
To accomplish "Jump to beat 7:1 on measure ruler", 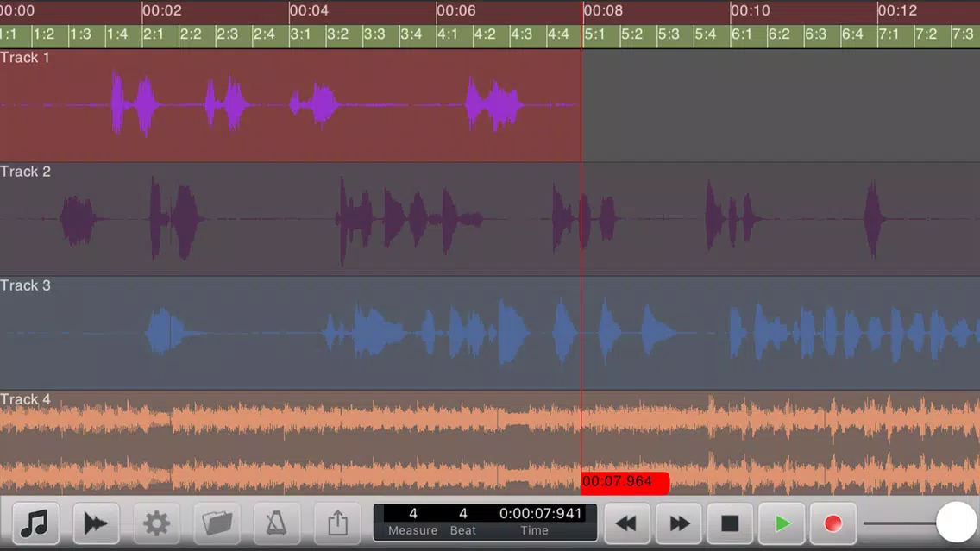I will click(889, 34).
